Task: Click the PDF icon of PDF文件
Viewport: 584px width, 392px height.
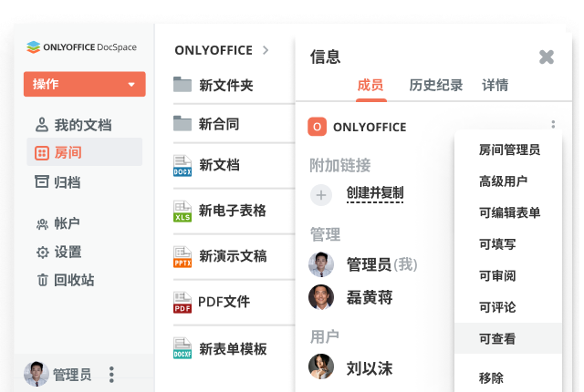Action: pos(182,303)
